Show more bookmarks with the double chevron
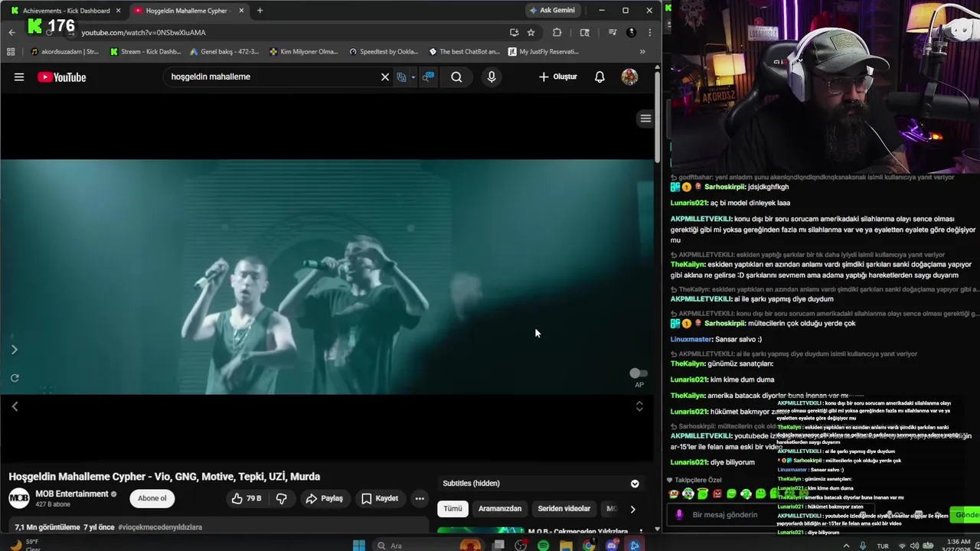Screen dimensions: 980x551 642,52
